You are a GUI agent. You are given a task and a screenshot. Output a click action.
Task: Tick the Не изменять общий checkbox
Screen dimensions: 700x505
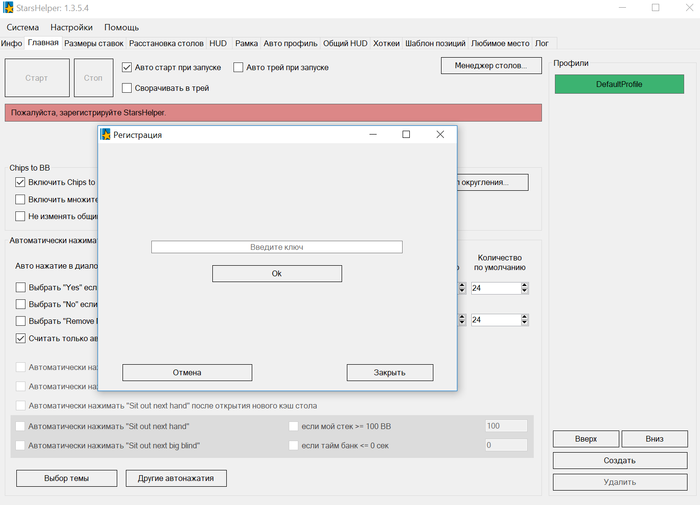pos(20,216)
